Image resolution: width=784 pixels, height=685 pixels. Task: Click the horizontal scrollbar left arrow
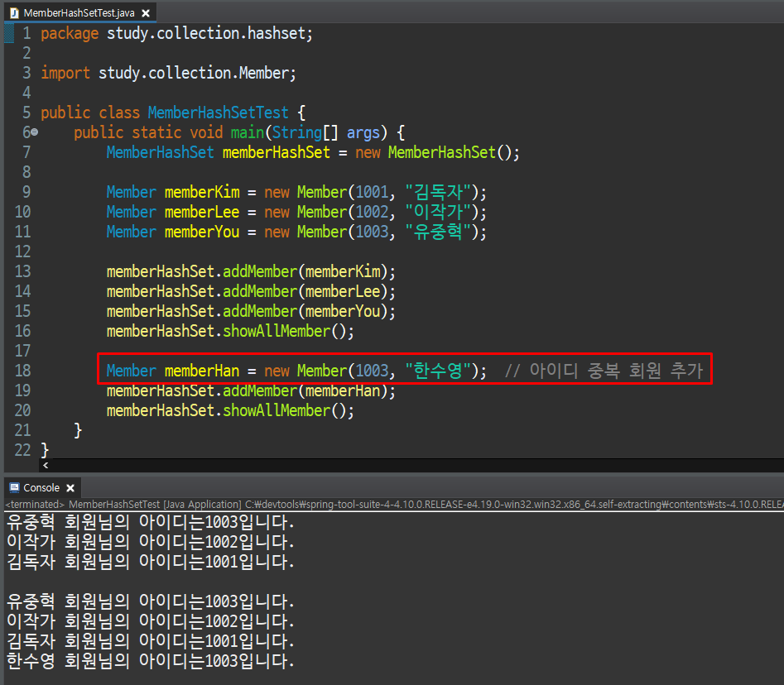[x=46, y=465]
